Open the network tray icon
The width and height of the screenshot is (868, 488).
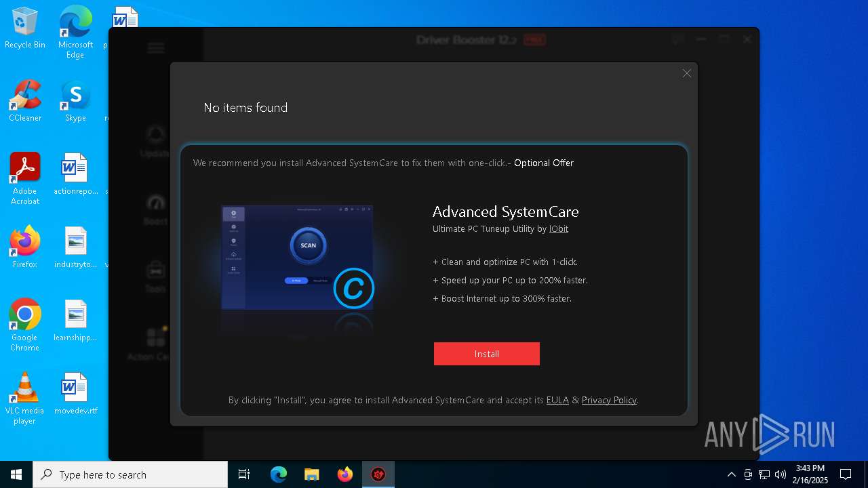[764, 474]
